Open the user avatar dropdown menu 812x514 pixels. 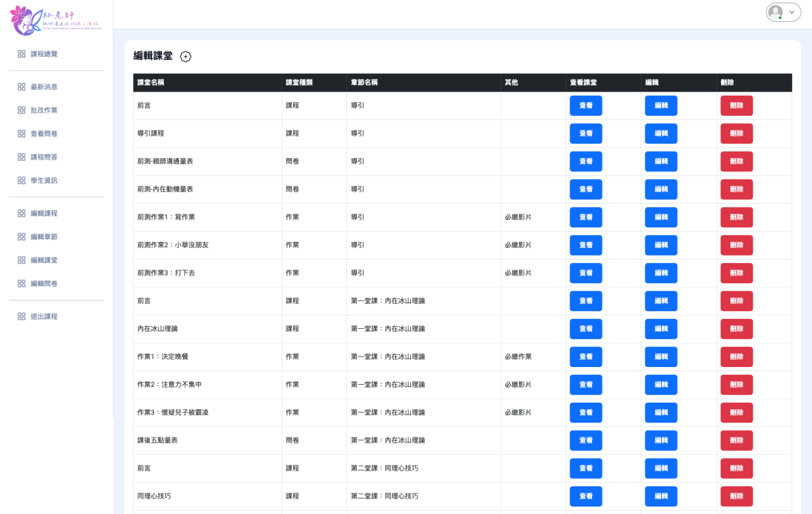783,13
